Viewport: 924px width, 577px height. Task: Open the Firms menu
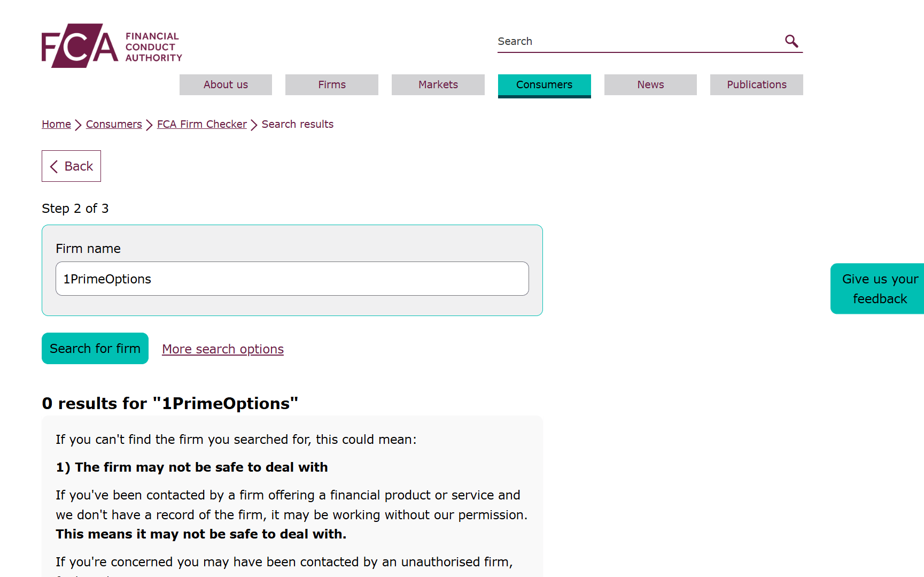[x=332, y=84]
